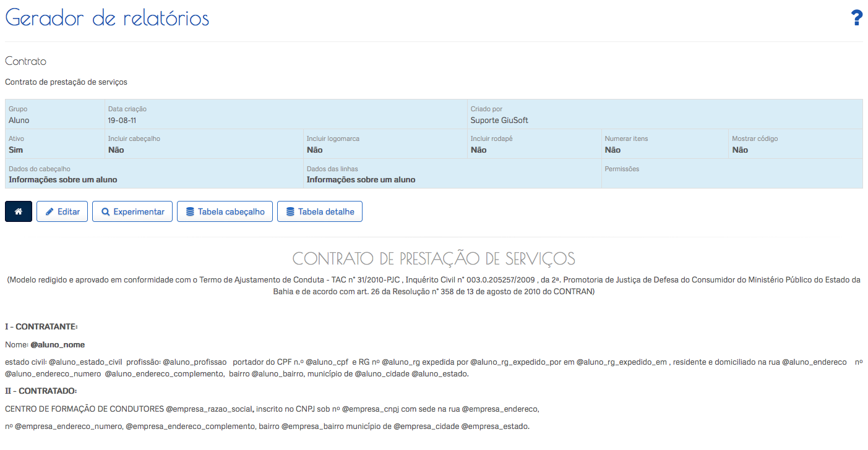This screenshot has width=868, height=450.
Task: Open Tabela detalhe
Action: tap(326, 211)
